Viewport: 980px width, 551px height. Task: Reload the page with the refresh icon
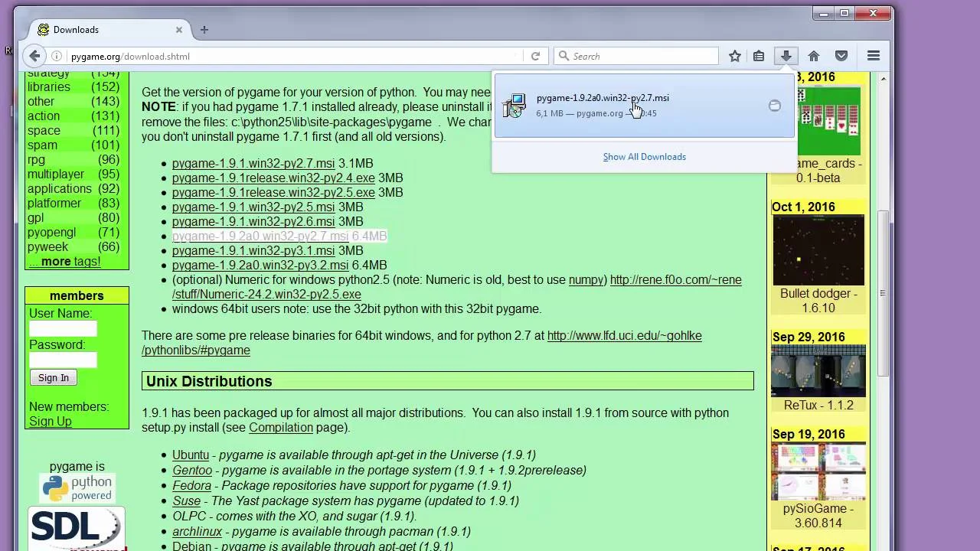click(x=535, y=56)
